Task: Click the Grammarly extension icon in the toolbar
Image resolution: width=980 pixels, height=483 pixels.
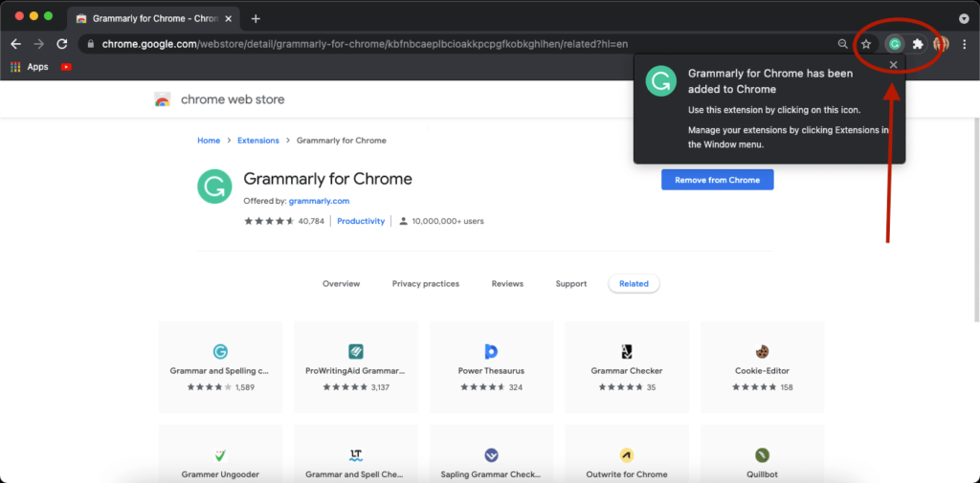Action: click(895, 44)
